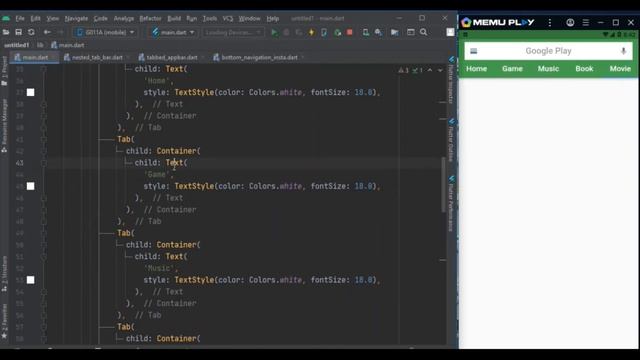Tap the Movie tab in emulator app

pos(620,69)
